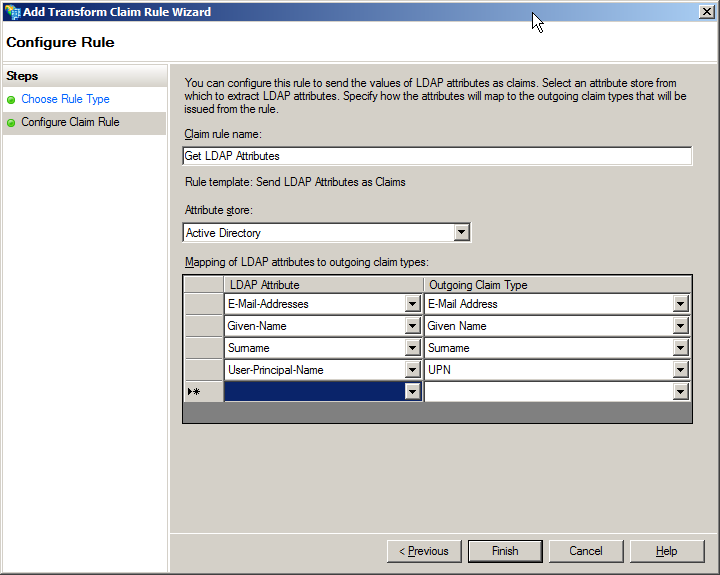This screenshot has width=720, height=575.
Task: Go to the Choose Rule Type step
Action: pos(65,99)
